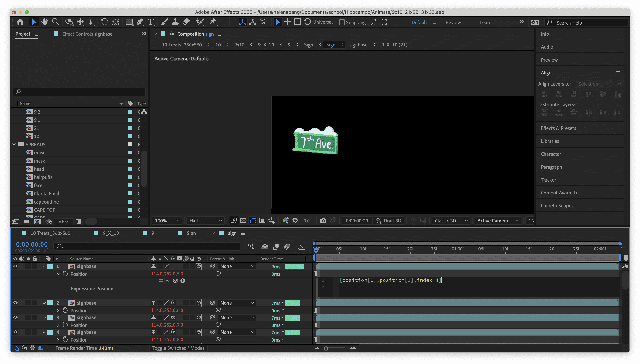Delete the selected project item with the trash icon
This screenshot has width=640, height=364.
pos(79,221)
